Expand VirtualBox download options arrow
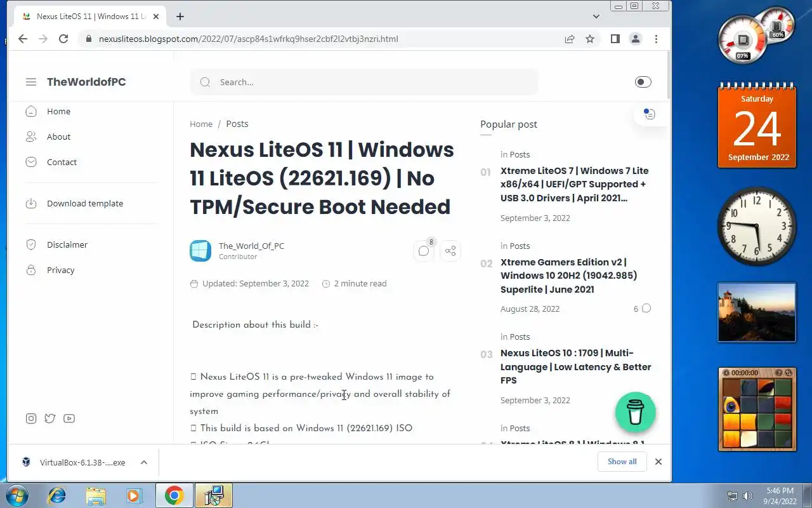812x508 pixels. (x=144, y=462)
